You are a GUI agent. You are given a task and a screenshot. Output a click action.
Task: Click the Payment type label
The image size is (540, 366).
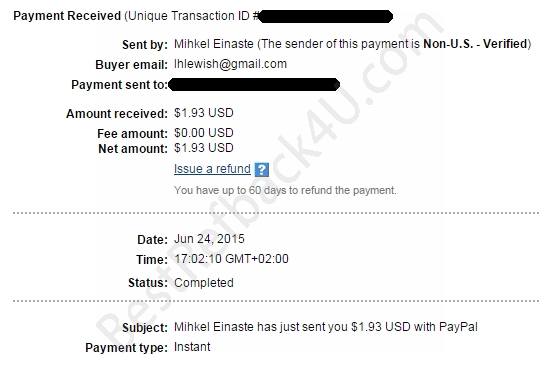126,348
